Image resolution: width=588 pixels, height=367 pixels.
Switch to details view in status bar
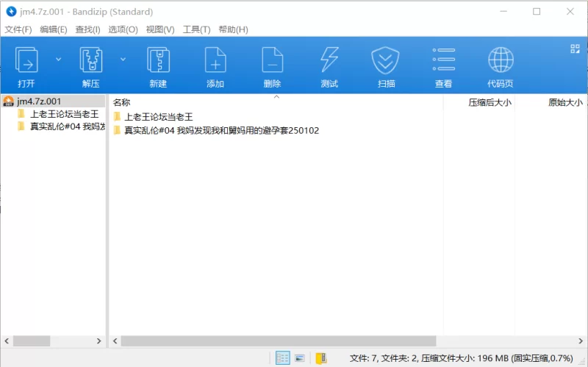[282, 358]
